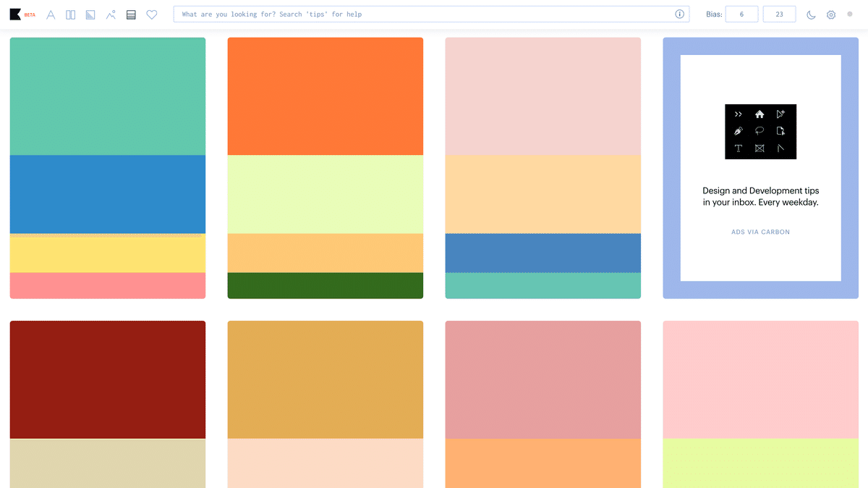Choose the light apricot stripe above dark green
This screenshot has height=488, width=868.
pyautogui.click(x=325, y=253)
